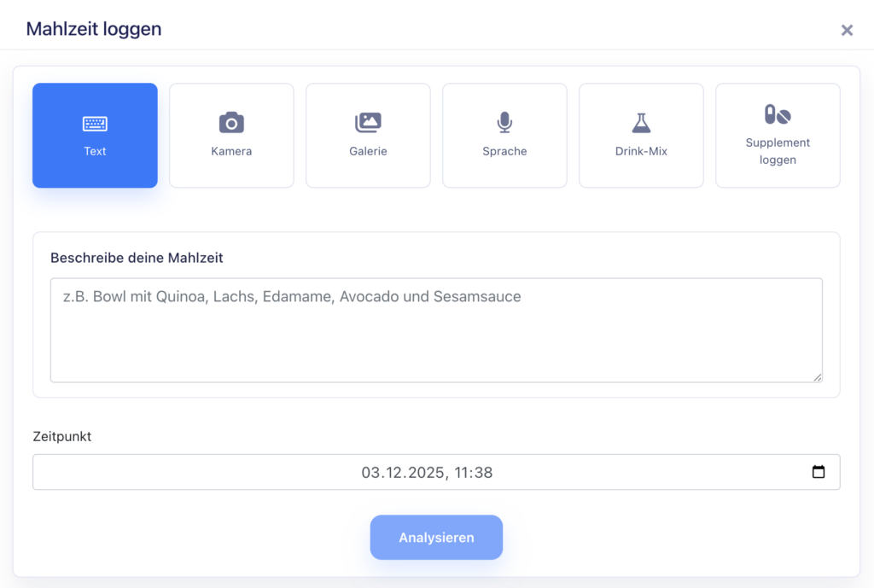Select the day 03 in date field
Image resolution: width=874 pixels, height=588 pixels.
370,473
